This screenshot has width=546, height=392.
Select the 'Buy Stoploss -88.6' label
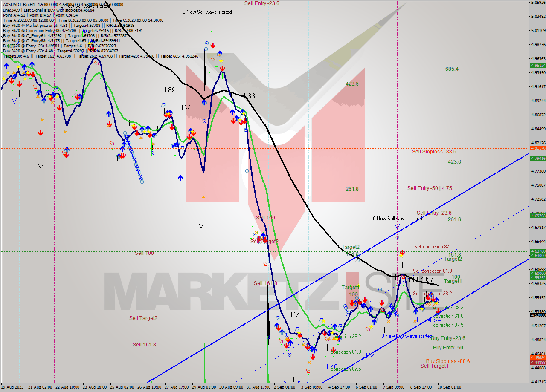[x=448, y=361]
